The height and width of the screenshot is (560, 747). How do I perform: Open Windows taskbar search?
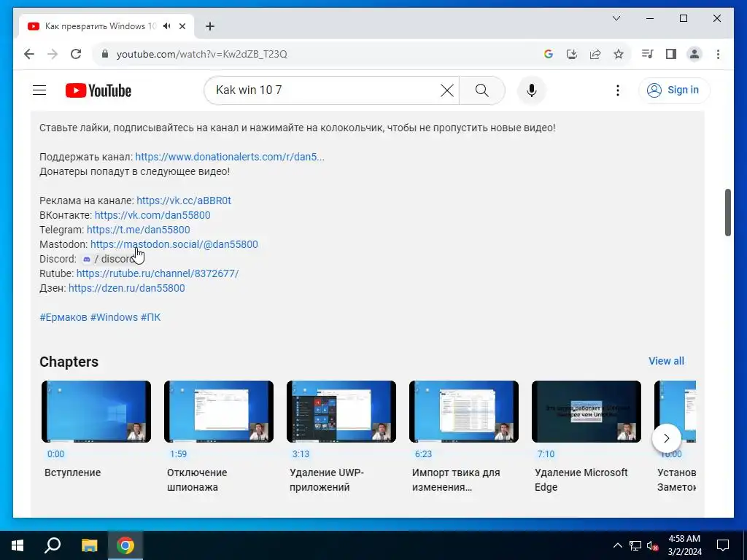coord(53,545)
